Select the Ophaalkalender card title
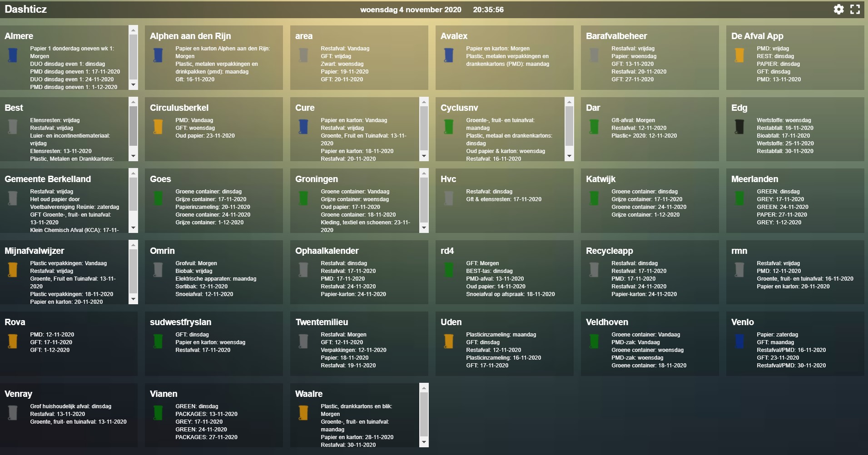The width and height of the screenshot is (868, 455). point(327,251)
